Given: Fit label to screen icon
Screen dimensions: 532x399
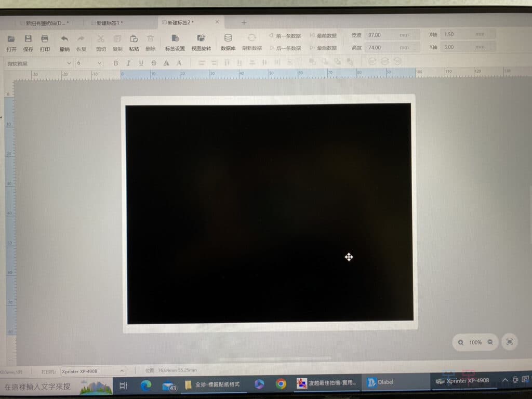Looking at the screenshot, I should click(x=509, y=342).
